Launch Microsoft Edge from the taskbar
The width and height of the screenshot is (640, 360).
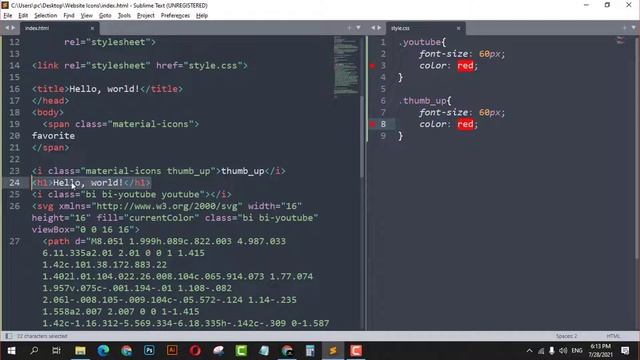[x=103, y=351]
